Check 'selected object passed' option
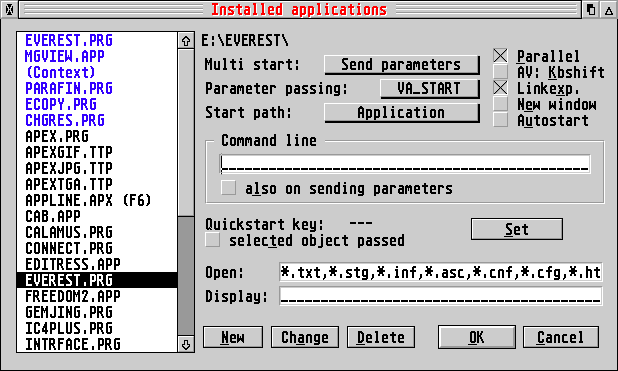Viewport: 618px width, 371px height. click(x=212, y=240)
